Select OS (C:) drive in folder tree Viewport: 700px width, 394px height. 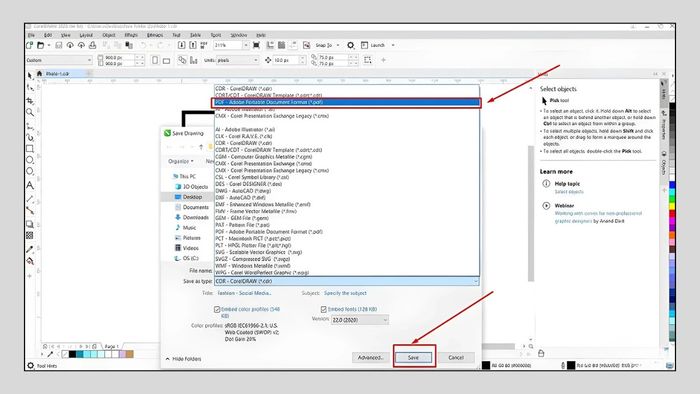pos(186,258)
